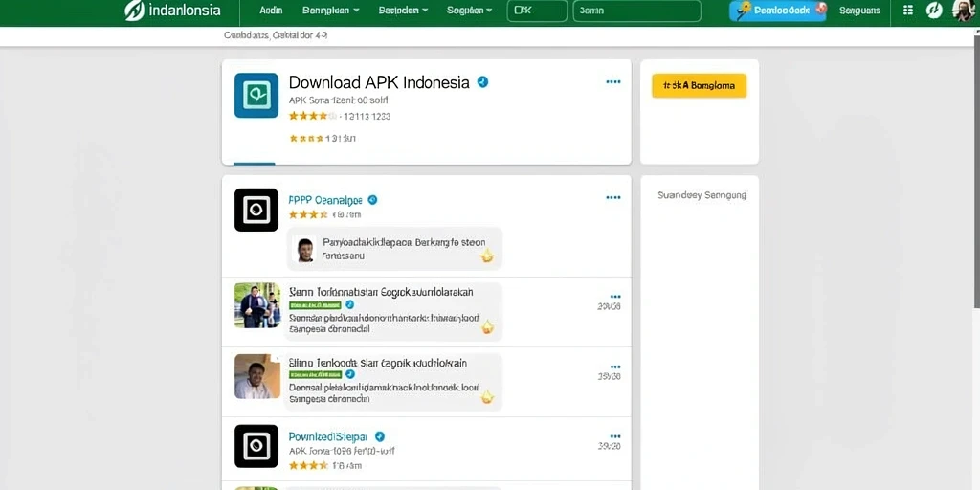Open the Pownlzed Siepai title link

328,436
